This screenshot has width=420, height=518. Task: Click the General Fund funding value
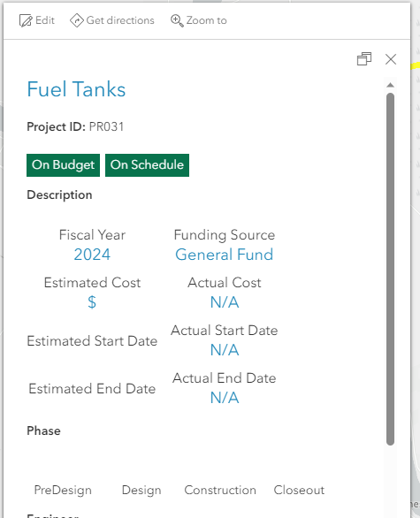[x=225, y=255]
